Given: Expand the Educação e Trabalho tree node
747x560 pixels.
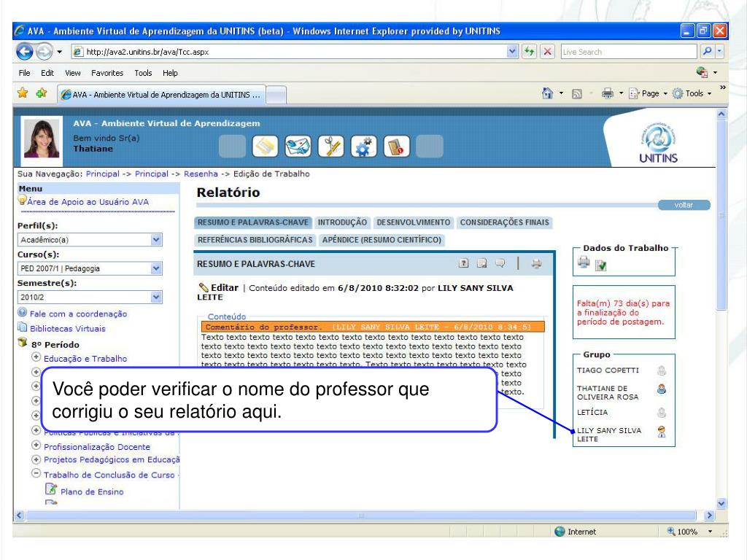Looking at the screenshot, I should pos(36,357).
